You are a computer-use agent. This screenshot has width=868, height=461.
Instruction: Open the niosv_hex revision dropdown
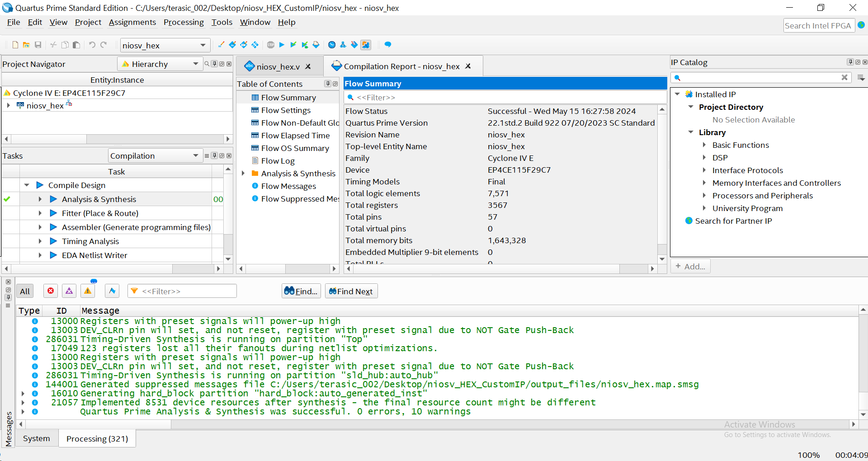[165, 45]
